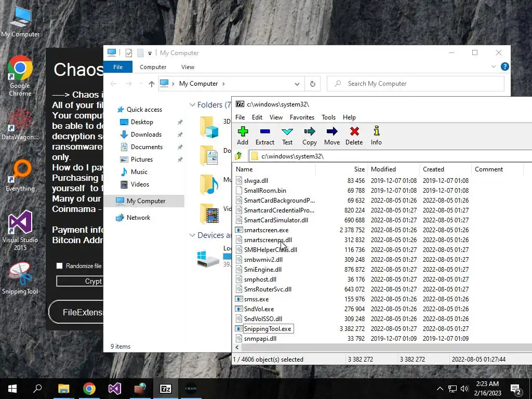The height and width of the screenshot is (399, 532).
Task: Open the 7-Zip File menu
Action: 240,117
